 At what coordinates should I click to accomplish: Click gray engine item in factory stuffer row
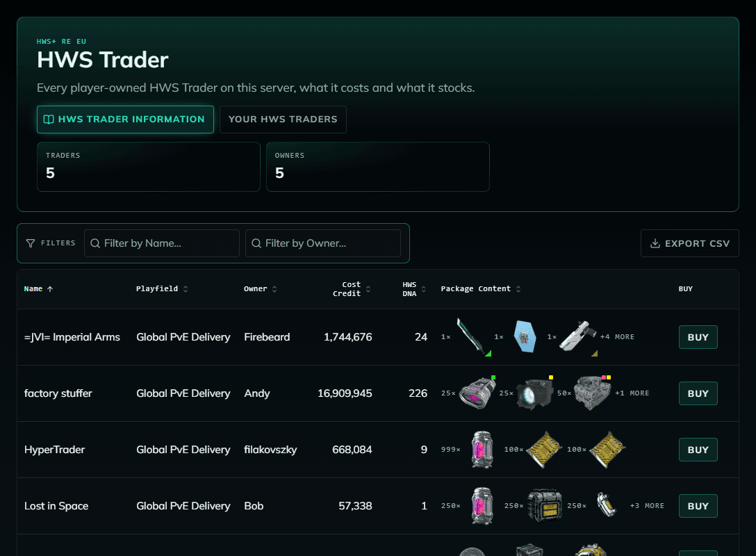click(593, 393)
